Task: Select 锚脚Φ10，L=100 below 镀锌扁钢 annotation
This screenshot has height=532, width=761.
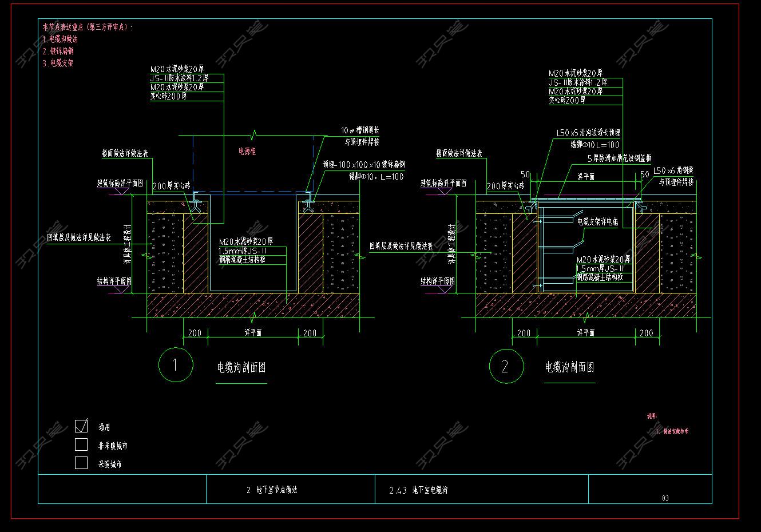Action: click(376, 176)
